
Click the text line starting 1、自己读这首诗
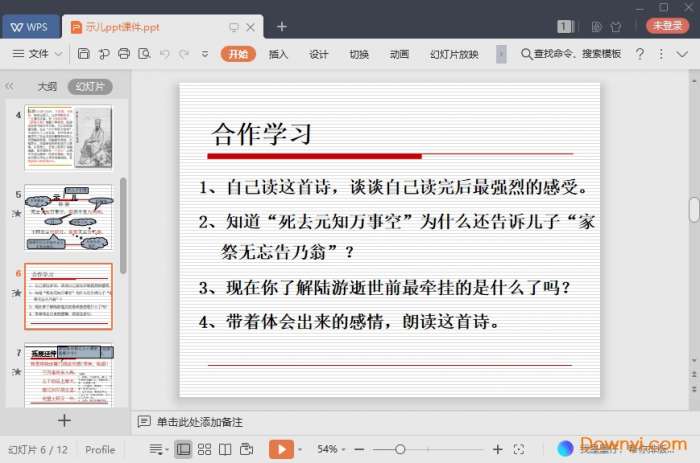tap(393, 187)
